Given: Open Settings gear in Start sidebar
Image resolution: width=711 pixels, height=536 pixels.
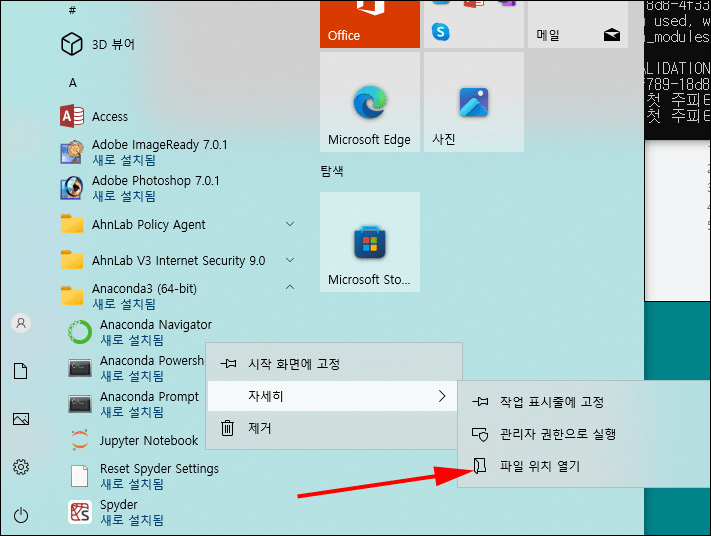Looking at the screenshot, I should coord(21,467).
